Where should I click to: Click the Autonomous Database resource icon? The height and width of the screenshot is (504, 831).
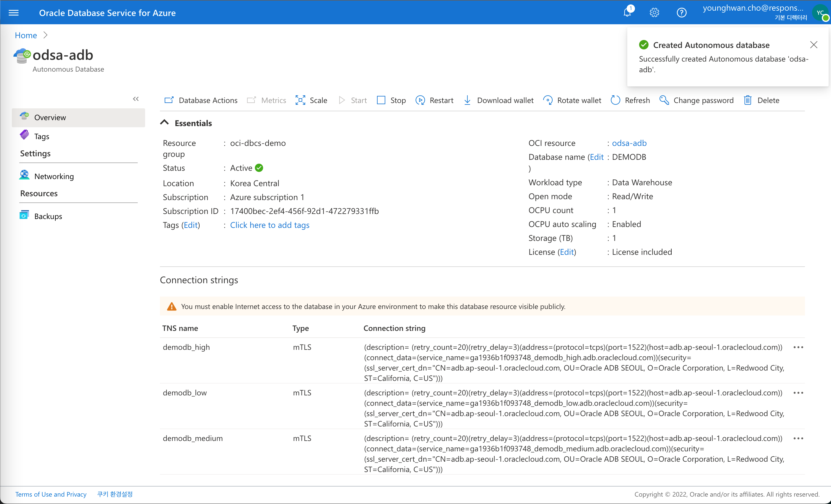(22, 56)
